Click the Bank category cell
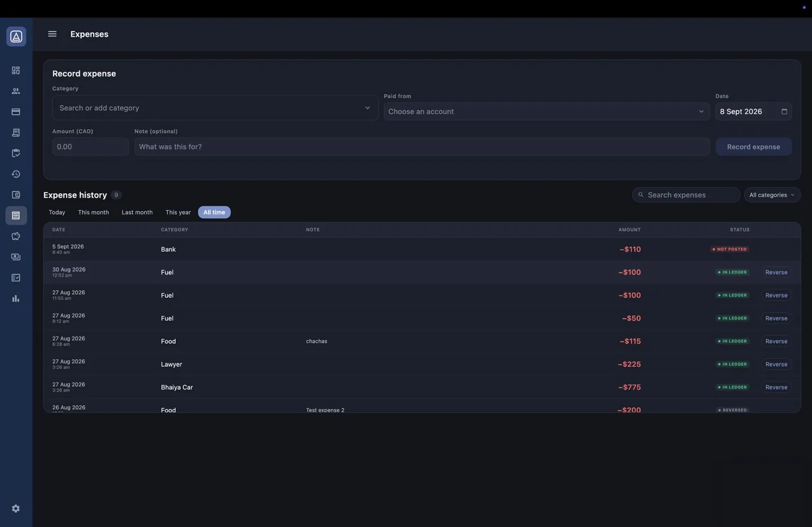This screenshot has width=812, height=527. click(x=168, y=249)
